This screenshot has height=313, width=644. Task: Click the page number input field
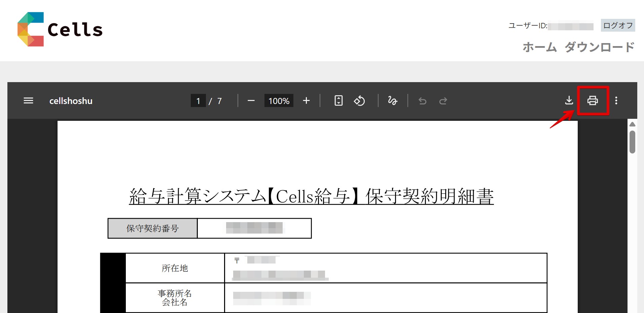198,101
